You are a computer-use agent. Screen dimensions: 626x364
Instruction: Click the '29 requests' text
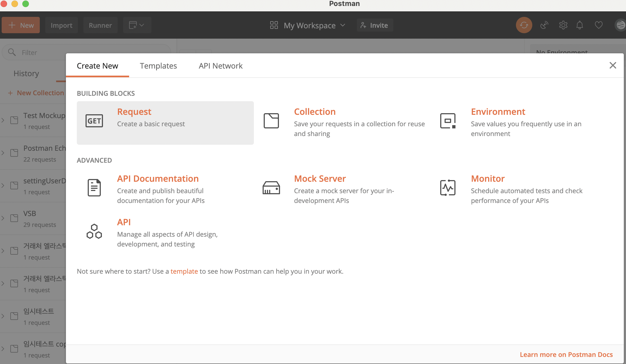40,225
